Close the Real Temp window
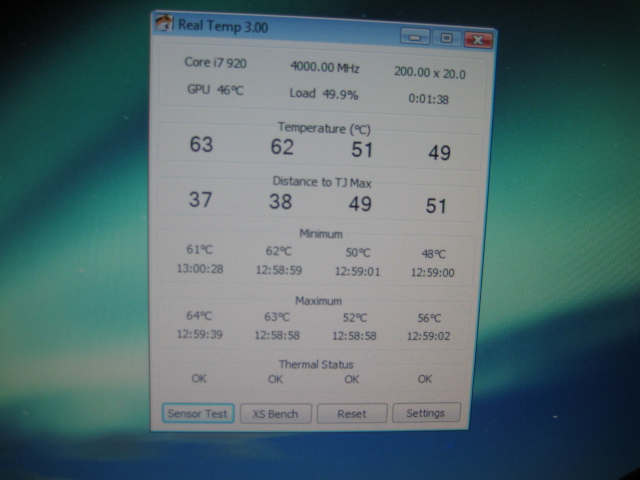 [478, 40]
